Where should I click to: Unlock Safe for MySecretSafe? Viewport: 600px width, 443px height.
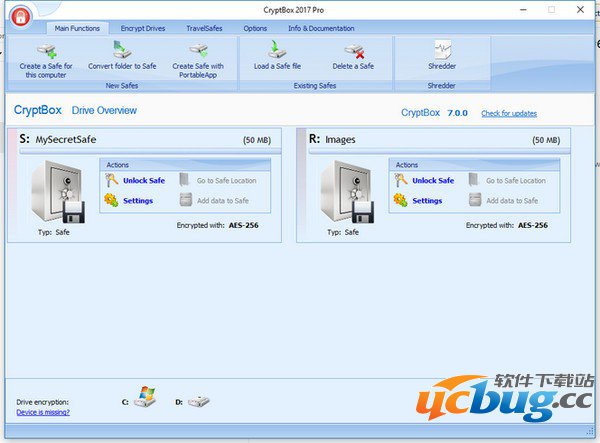click(143, 181)
